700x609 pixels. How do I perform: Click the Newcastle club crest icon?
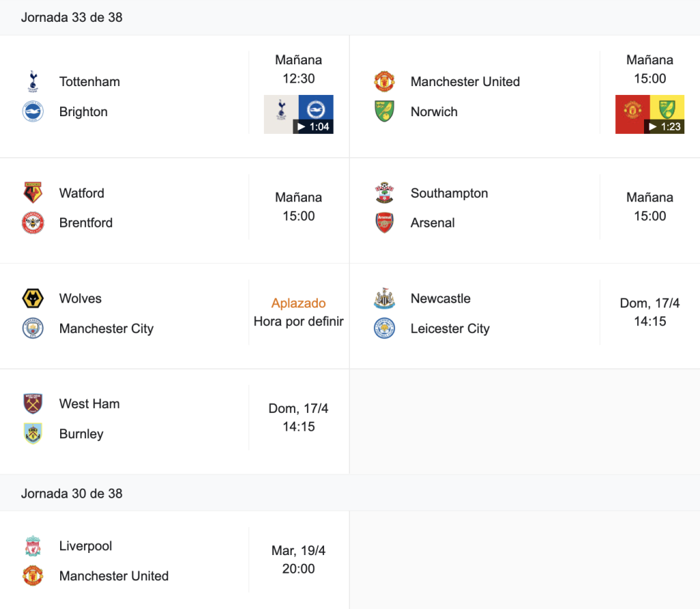click(384, 298)
